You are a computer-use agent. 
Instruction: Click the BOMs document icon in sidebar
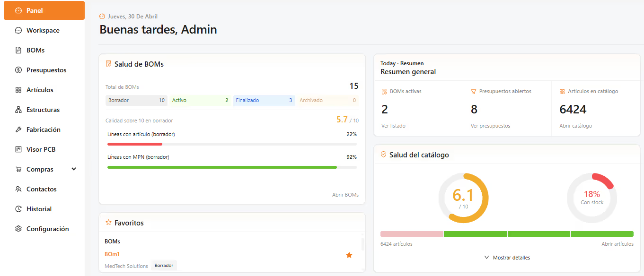[x=18, y=50]
